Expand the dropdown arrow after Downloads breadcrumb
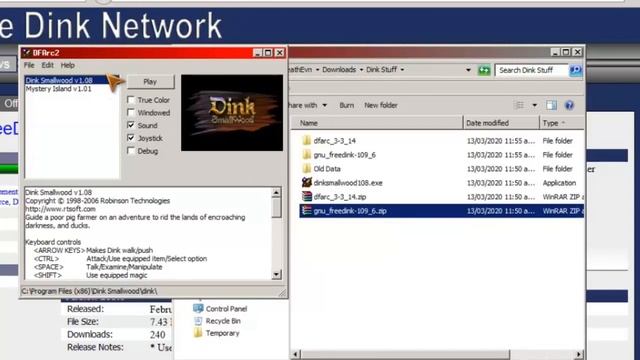 [x=361, y=70]
